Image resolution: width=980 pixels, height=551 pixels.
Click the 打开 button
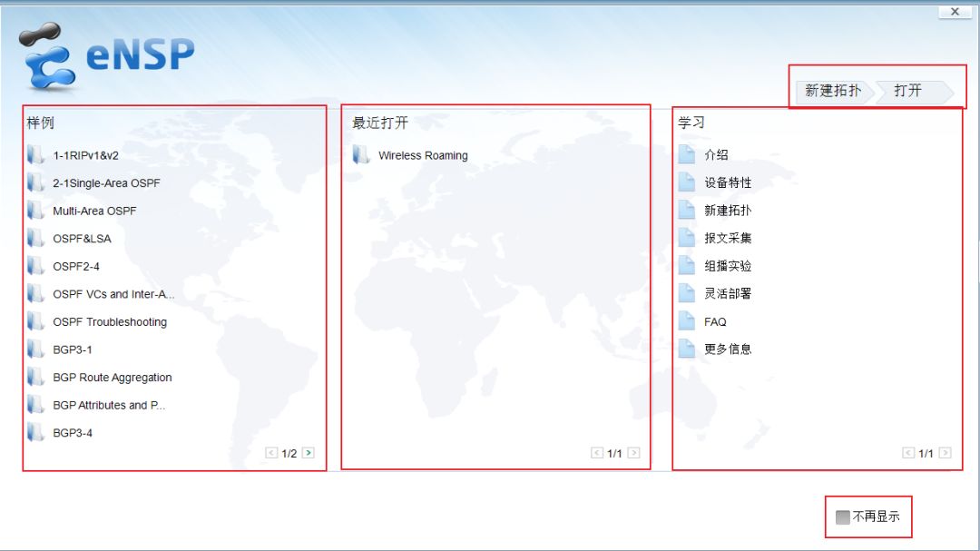pos(913,92)
